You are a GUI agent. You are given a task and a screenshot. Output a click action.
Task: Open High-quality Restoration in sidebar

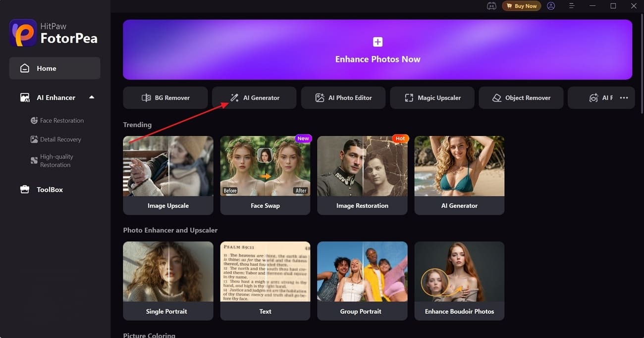56,160
